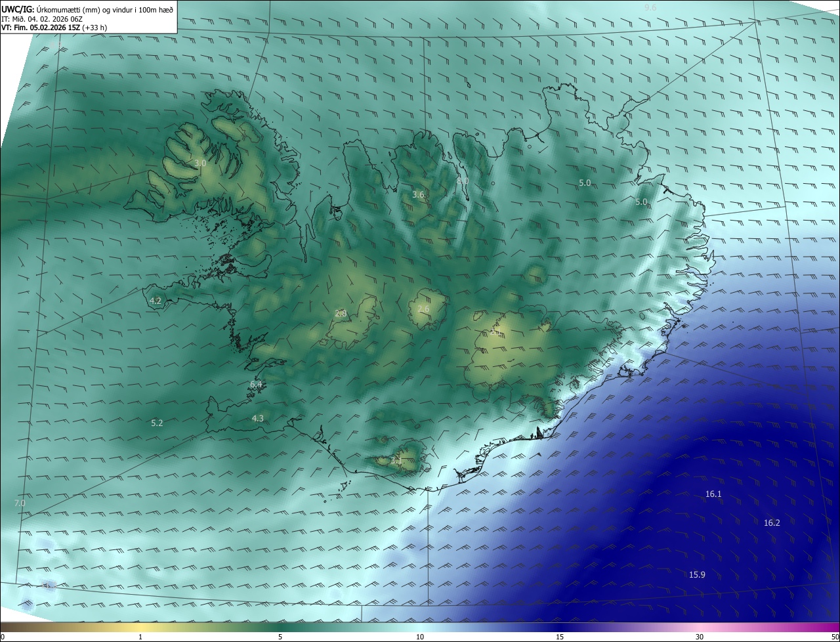This screenshot has height=642, width=840.
Task: Click the 16.2 value label over the sea
Action: pos(772,523)
